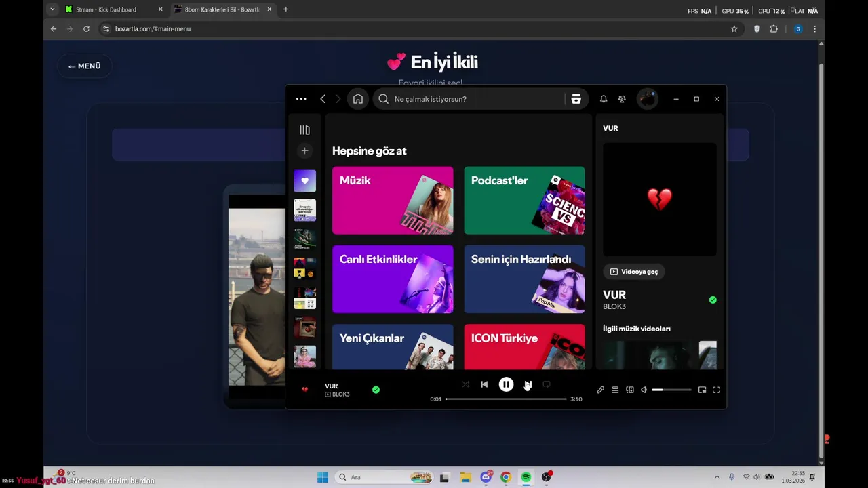This screenshot has width=868, height=488.
Task: Open the Senin için Hazırlandı card
Action: pos(524,279)
